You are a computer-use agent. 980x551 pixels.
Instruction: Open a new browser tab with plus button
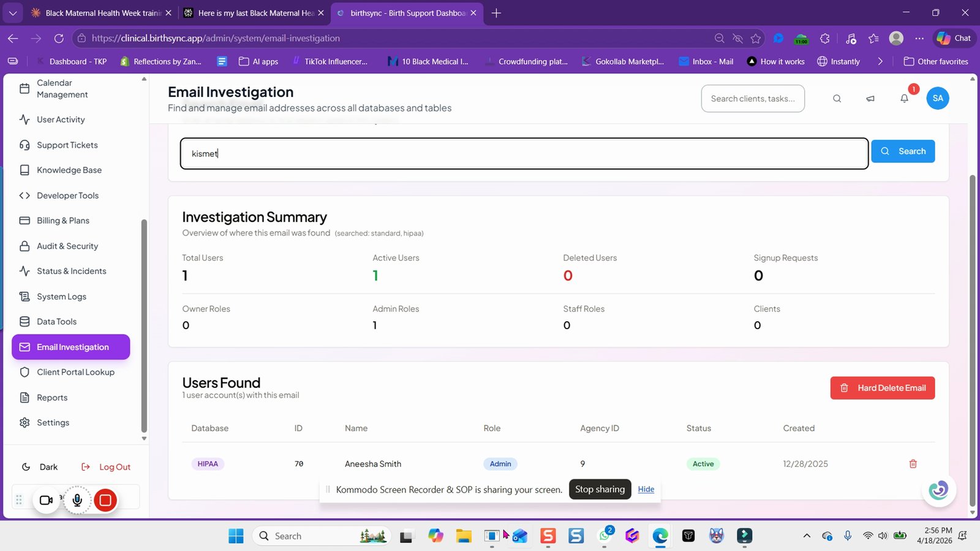(496, 13)
